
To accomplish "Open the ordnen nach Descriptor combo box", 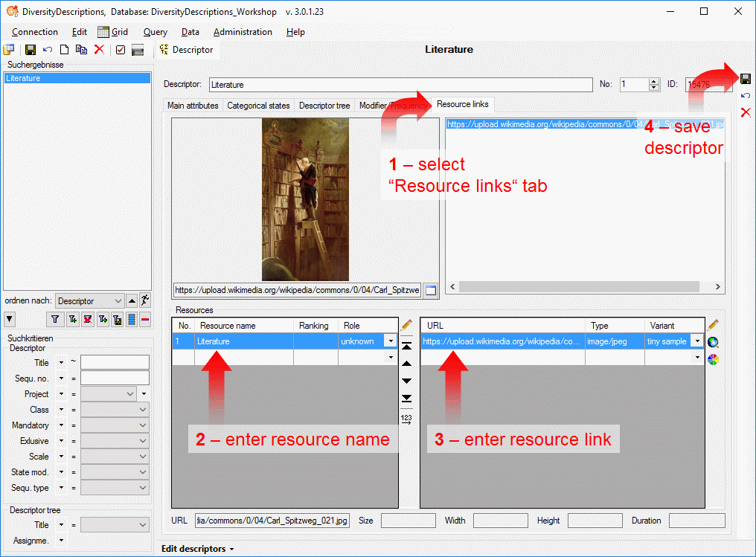I will (90, 300).
